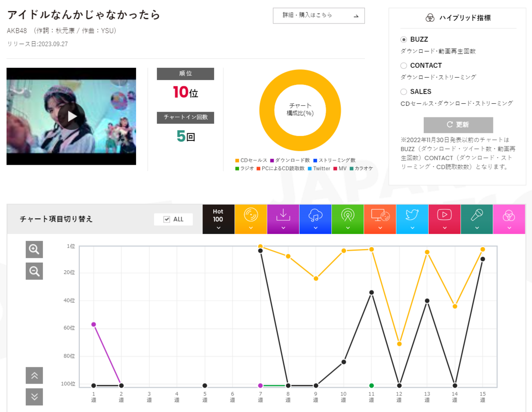The width and height of the screenshot is (532, 412).
Task: Select the purple download icon tab
Action: point(283,219)
